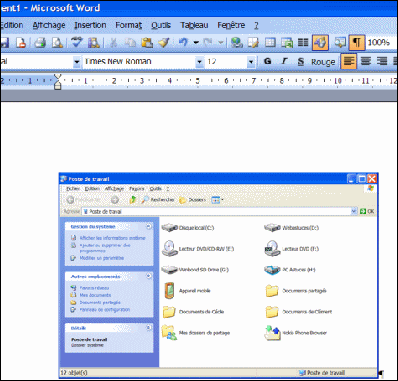
Task: Toggle align right paragraph button
Action: (382, 61)
